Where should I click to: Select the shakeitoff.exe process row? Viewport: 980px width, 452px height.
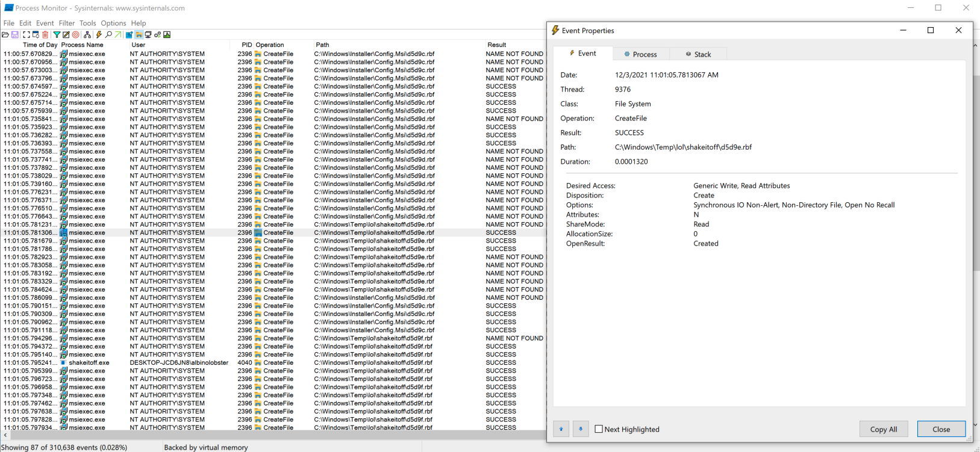(273, 363)
